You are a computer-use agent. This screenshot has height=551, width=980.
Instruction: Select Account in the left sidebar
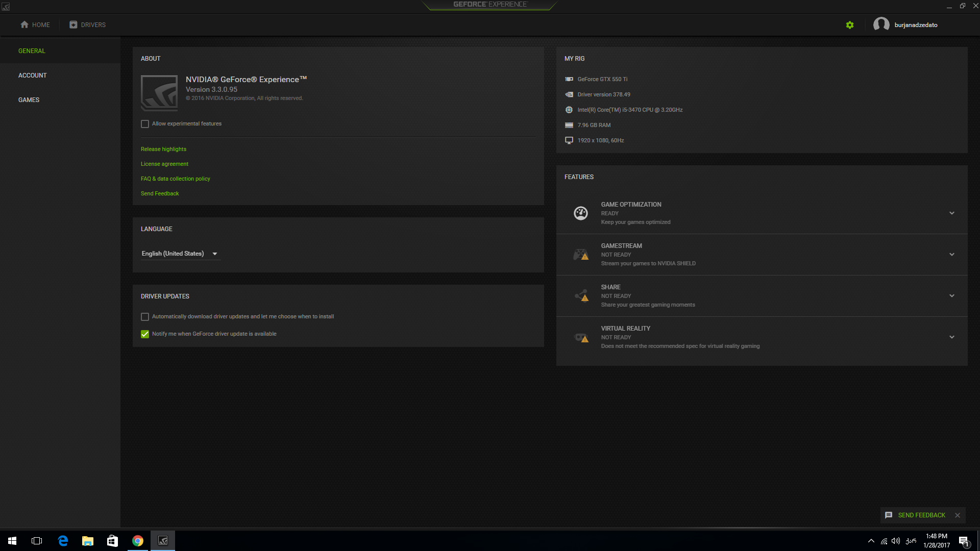pos(33,76)
